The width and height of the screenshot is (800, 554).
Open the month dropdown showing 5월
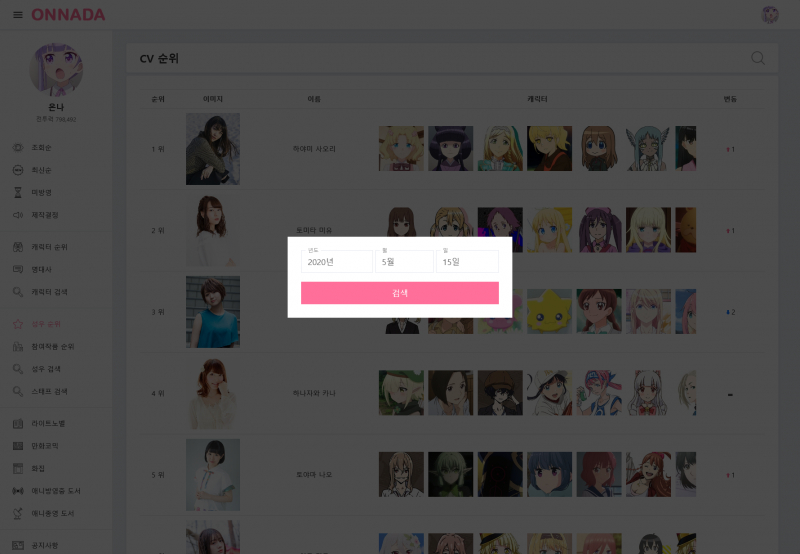click(x=404, y=261)
